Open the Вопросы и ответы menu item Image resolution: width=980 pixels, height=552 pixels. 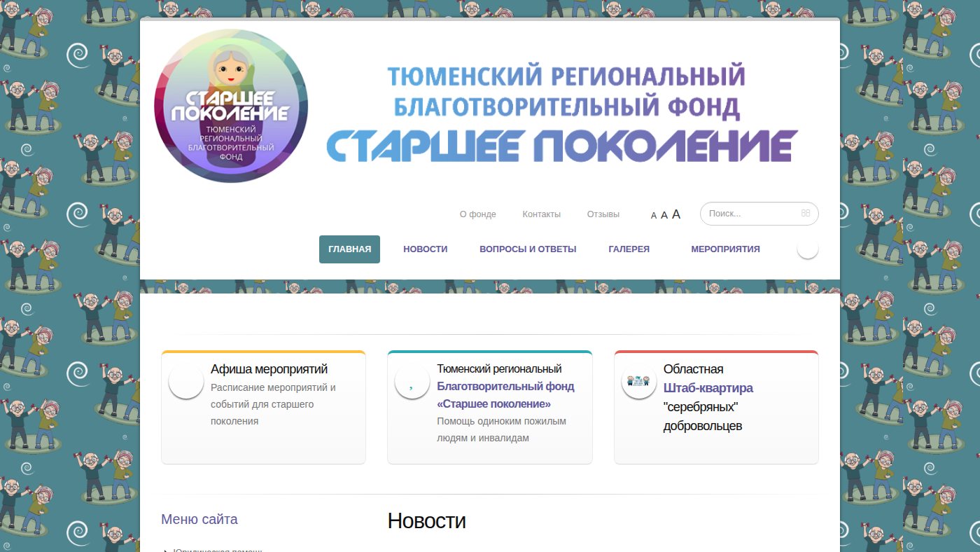pos(528,249)
